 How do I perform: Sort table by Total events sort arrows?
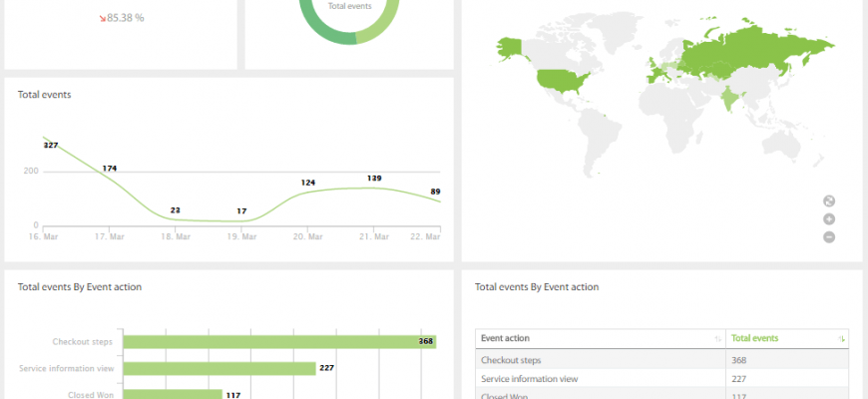click(x=842, y=339)
